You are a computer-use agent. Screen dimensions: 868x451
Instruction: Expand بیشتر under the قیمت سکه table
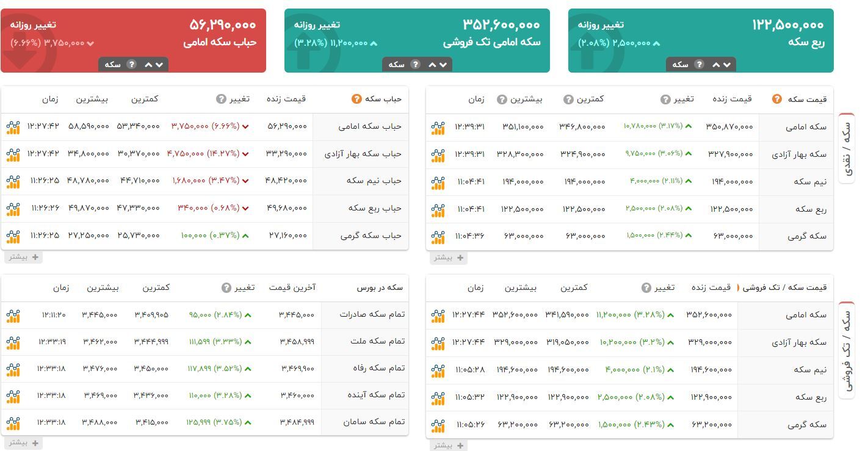click(x=449, y=258)
